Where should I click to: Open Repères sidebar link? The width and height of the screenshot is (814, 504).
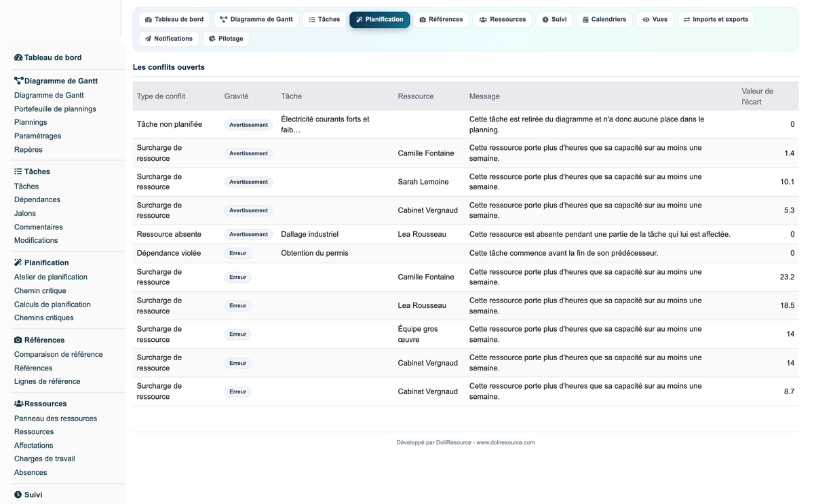pos(28,150)
